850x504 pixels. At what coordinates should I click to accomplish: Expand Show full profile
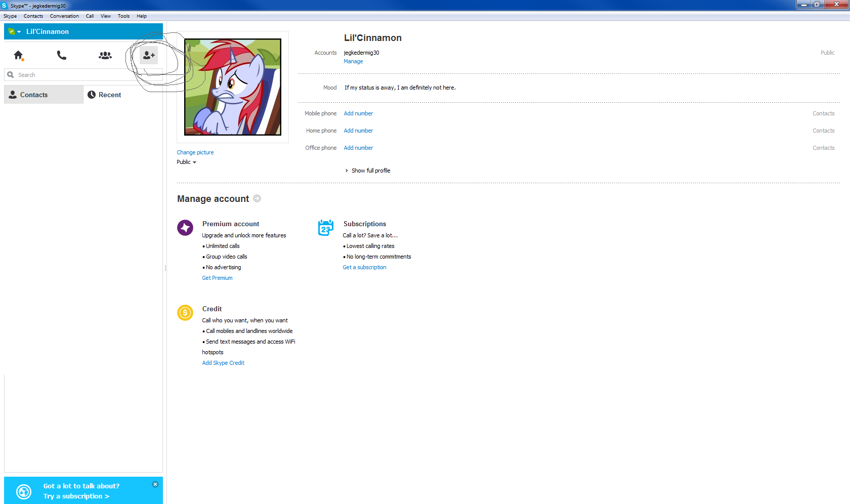click(370, 171)
